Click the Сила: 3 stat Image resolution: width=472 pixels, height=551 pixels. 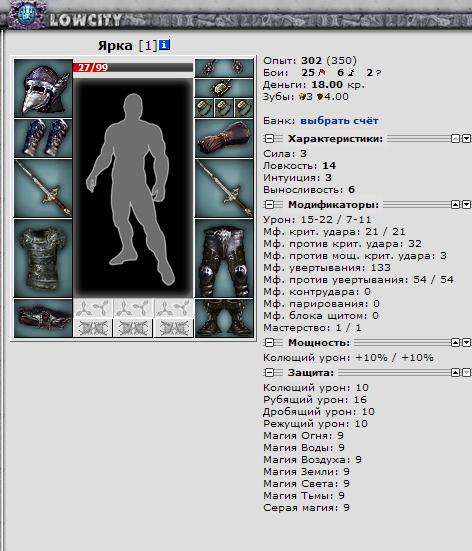tap(285, 154)
